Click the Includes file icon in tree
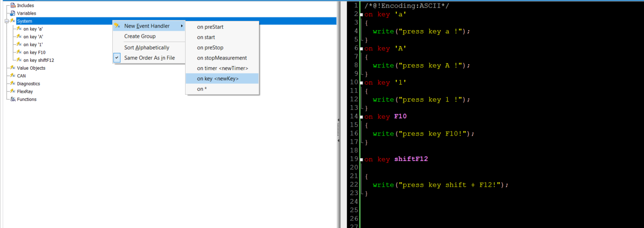 (x=13, y=5)
